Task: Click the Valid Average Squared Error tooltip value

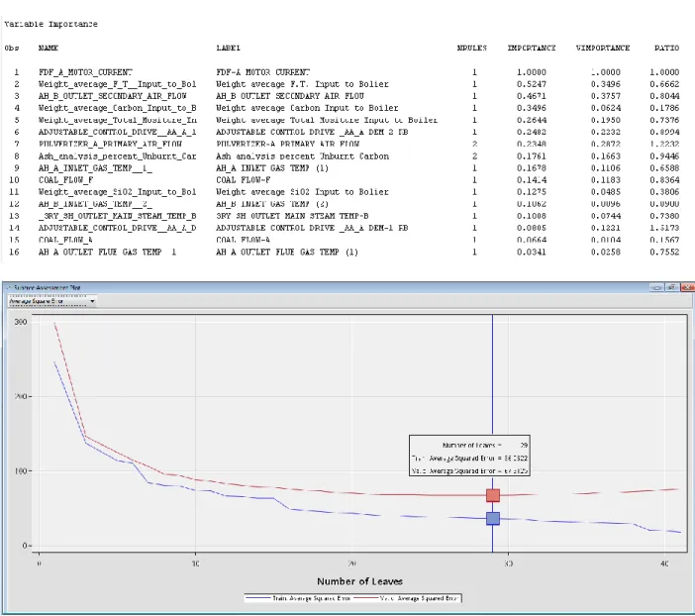Action: [x=516, y=471]
